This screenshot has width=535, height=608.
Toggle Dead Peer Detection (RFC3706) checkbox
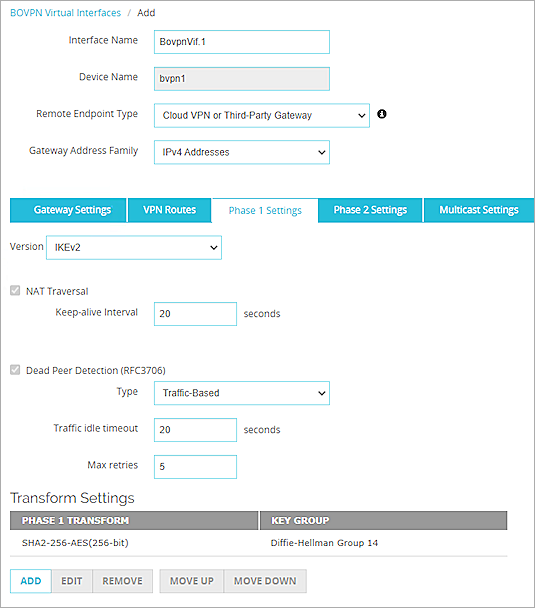(x=15, y=370)
